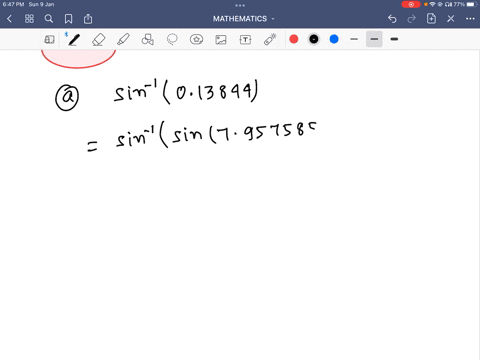Open the Elements sticker tool
This screenshot has width=480, height=360.
pos(196,40)
